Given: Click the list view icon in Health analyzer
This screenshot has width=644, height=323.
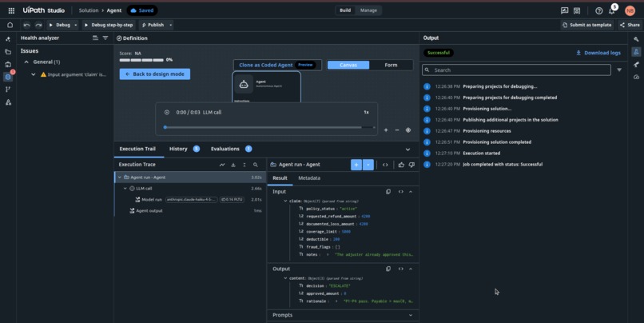Looking at the screenshot, I should click(x=95, y=38).
